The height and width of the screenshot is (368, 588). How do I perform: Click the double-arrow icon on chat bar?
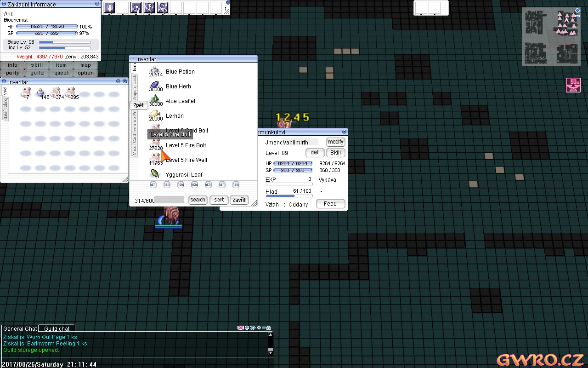click(253, 328)
